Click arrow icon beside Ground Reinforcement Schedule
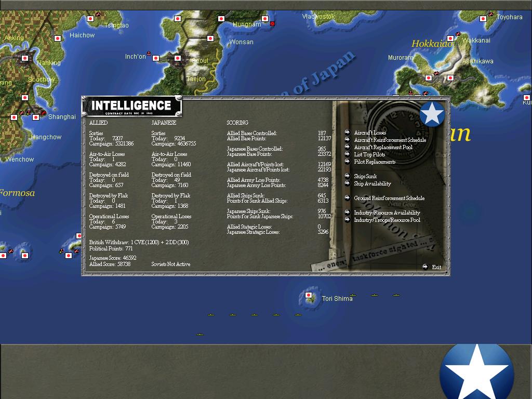Viewport: 532px width, 399px height. pyautogui.click(x=348, y=198)
